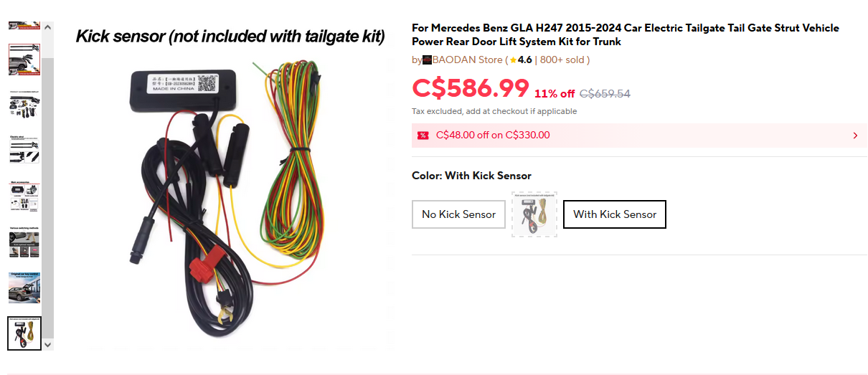Choose the kick sensor image color swatch
This screenshot has width=868, height=375.
(534, 214)
